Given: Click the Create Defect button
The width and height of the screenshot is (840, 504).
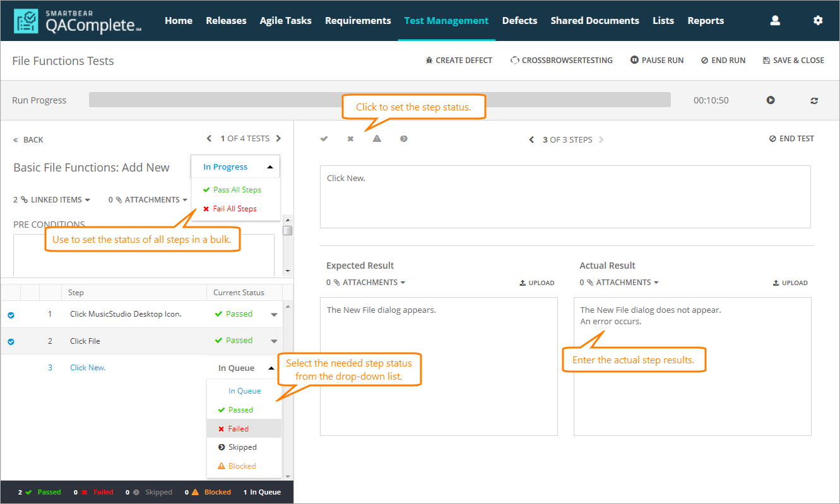Looking at the screenshot, I should pyautogui.click(x=458, y=61).
